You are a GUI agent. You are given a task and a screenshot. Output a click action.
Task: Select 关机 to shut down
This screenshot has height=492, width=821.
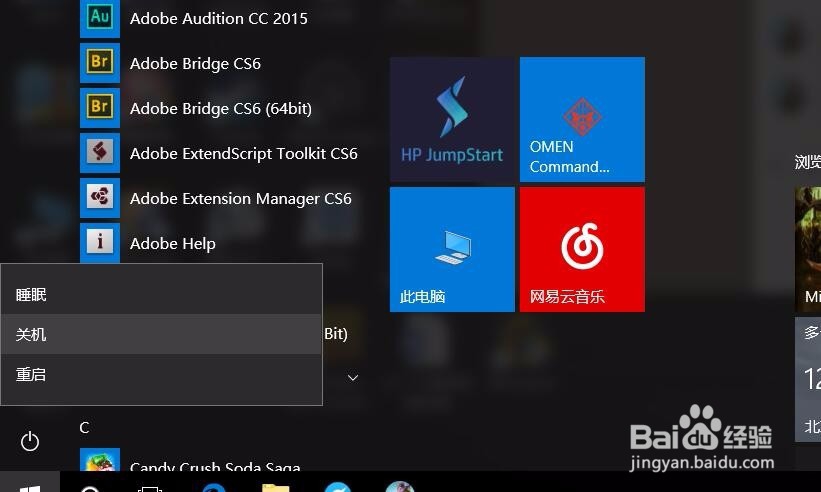(x=161, y=334)
